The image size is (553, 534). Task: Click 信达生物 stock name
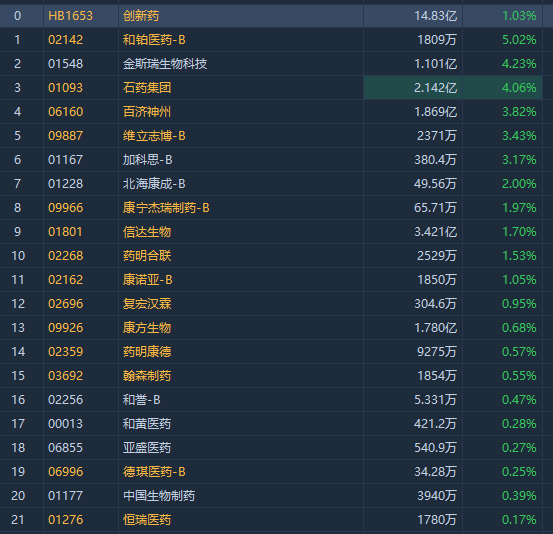point(147,232)
